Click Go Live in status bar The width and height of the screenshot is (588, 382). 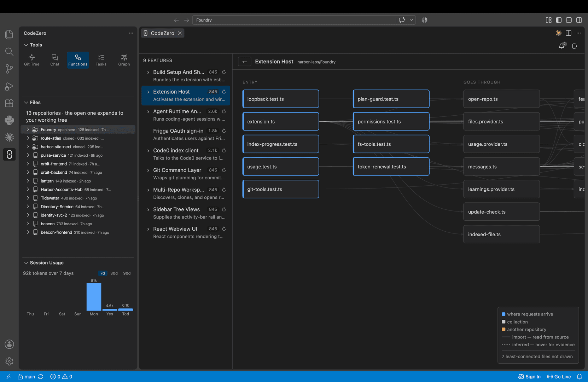tap(559, 377)
